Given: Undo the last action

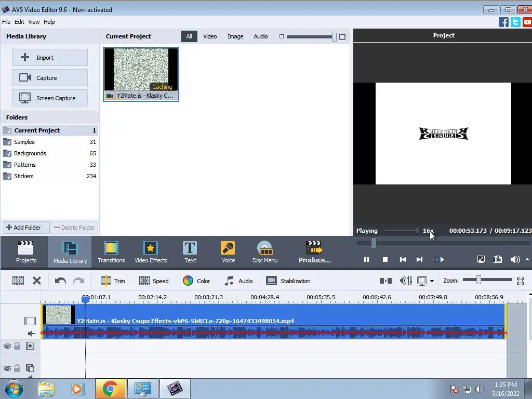Looking at the screenshot, I should (x=60, y=281).
